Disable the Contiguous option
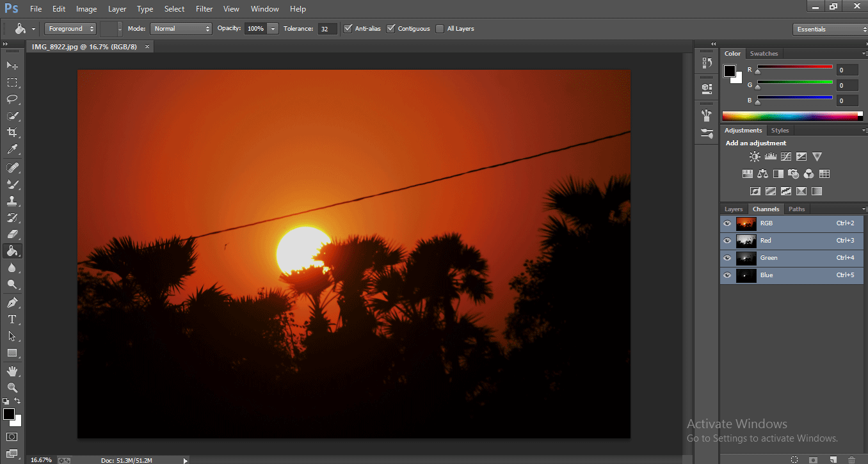868x464 pixels. coord(390,28)
